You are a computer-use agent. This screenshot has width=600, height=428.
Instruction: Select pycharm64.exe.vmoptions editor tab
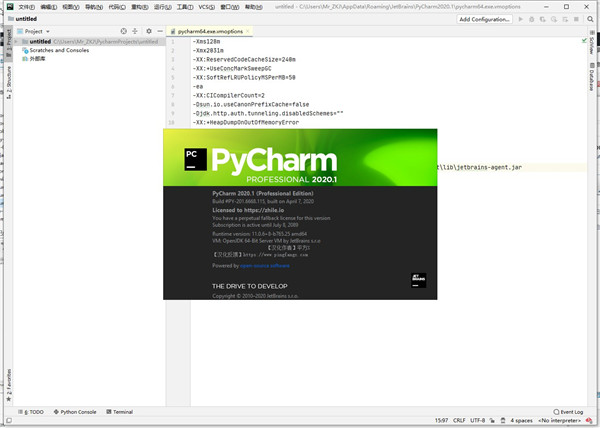(210, 31)
